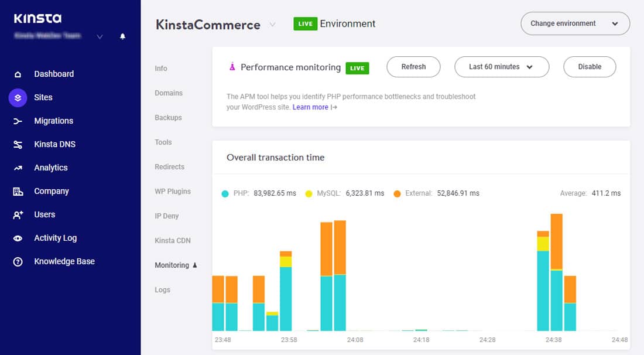The width and height of the screenshot is (644, 355).
Task: Open the Activity Log
Action: coord(55,237)
